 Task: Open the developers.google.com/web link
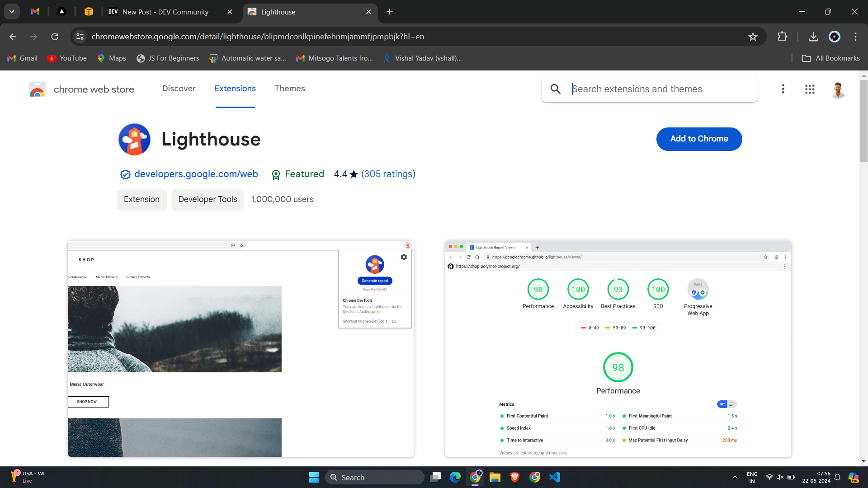[196, 174]
